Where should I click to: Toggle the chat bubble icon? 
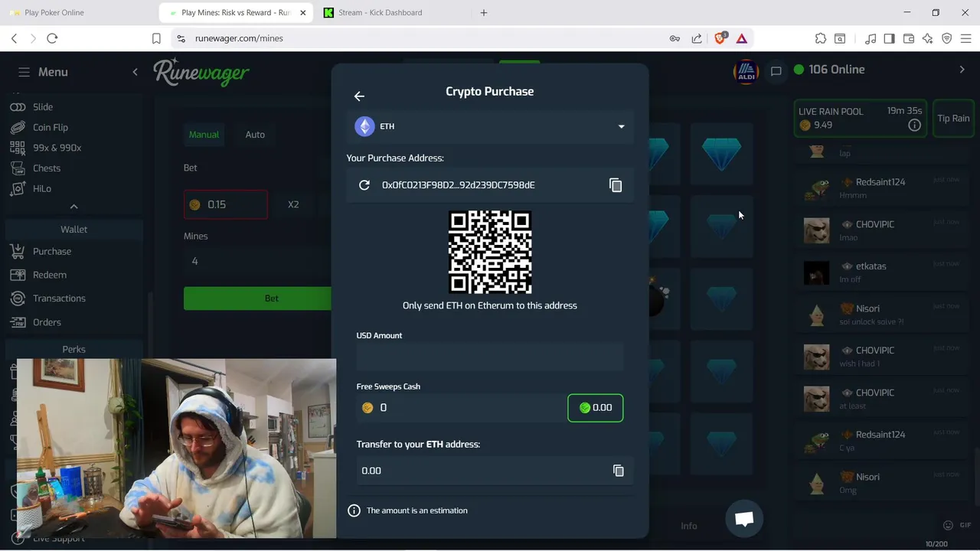[x=776, y=71]
